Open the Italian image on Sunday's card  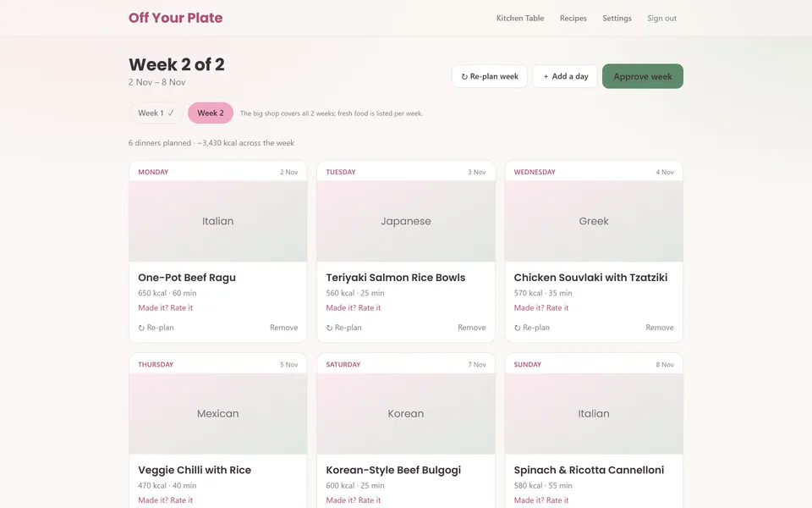point(594,414)
